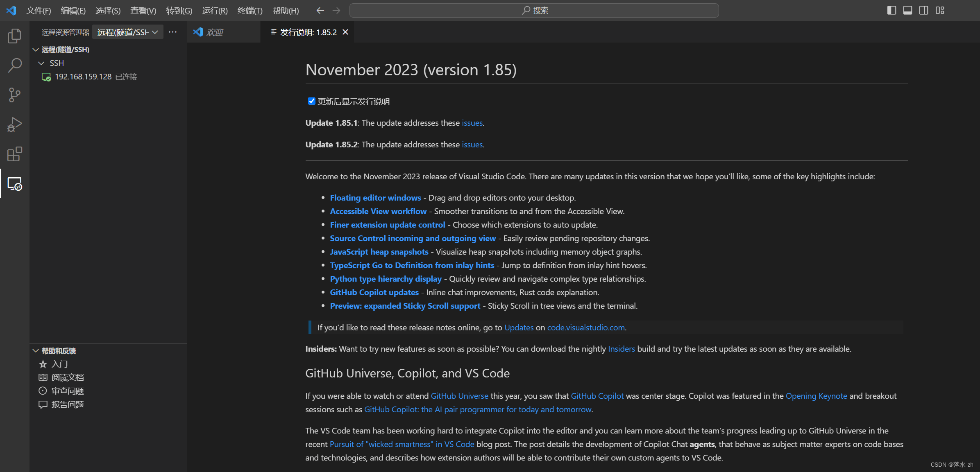
Task: Collapse the SSH tree node
Action: (x=41, y=63)
